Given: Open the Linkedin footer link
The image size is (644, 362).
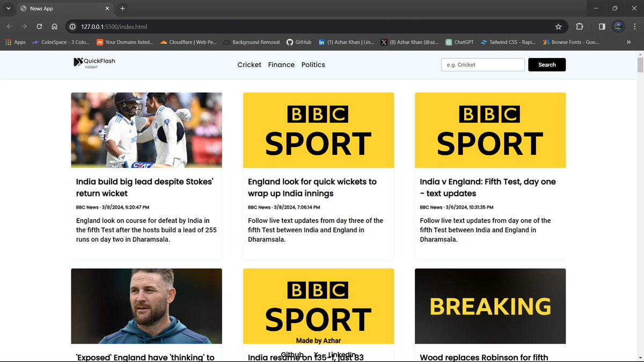Looking at the screenshot, I should 342,355.
